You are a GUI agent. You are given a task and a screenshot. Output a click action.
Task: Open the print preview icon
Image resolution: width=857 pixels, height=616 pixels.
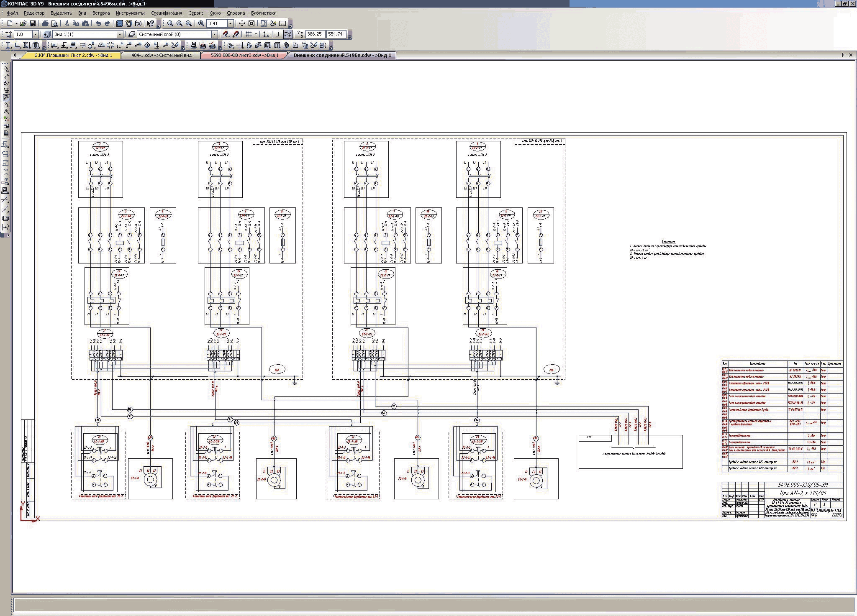click(x=54, y=23)
